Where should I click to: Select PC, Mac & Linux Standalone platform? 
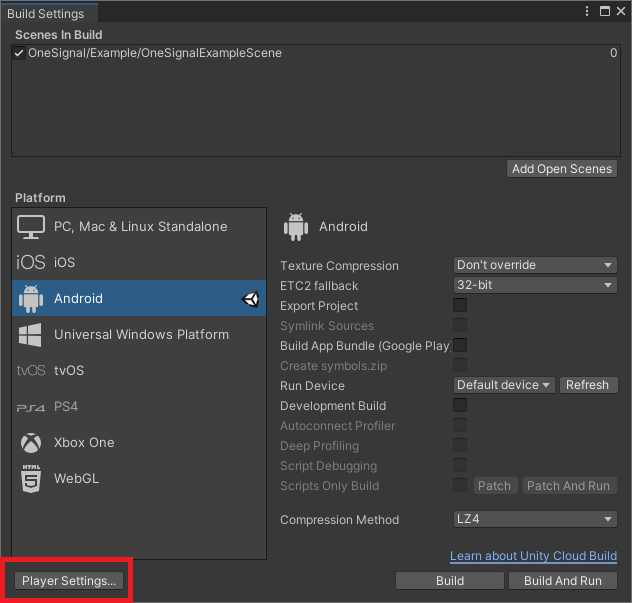point(139,227)
